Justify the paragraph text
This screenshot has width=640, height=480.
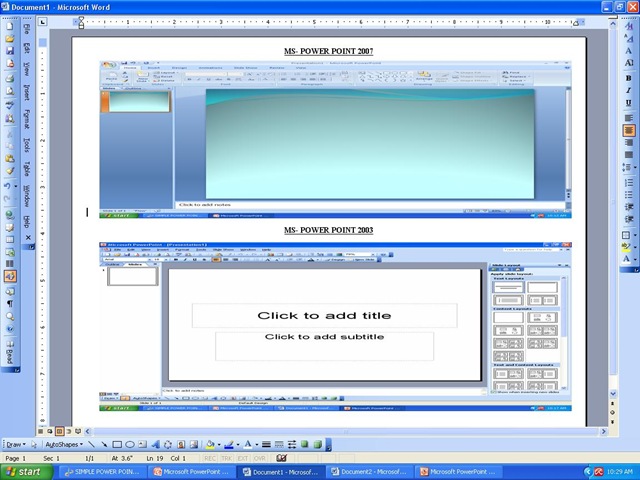click(x=629, y=155)
